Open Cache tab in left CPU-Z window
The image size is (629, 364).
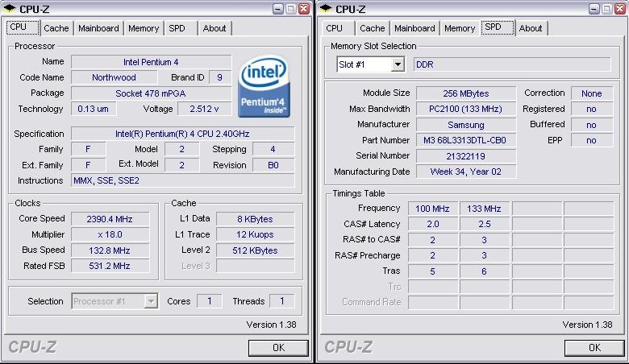56,28
